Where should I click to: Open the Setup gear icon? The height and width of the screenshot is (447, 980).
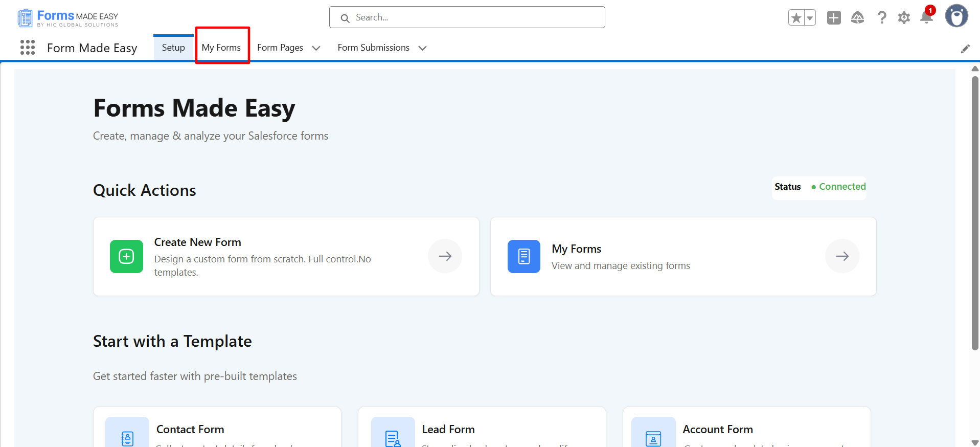tap(904, 18)
